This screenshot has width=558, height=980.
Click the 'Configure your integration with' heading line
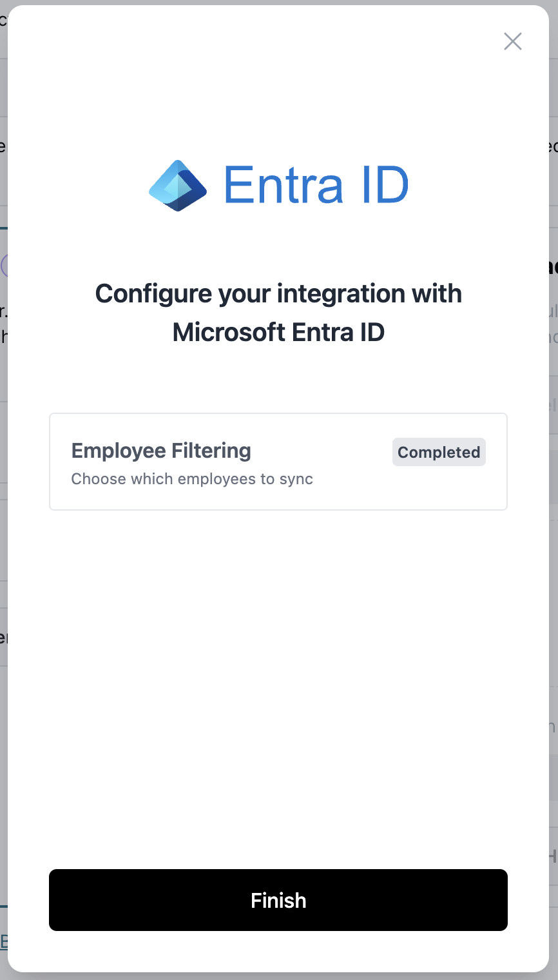(x=278, y=294)
